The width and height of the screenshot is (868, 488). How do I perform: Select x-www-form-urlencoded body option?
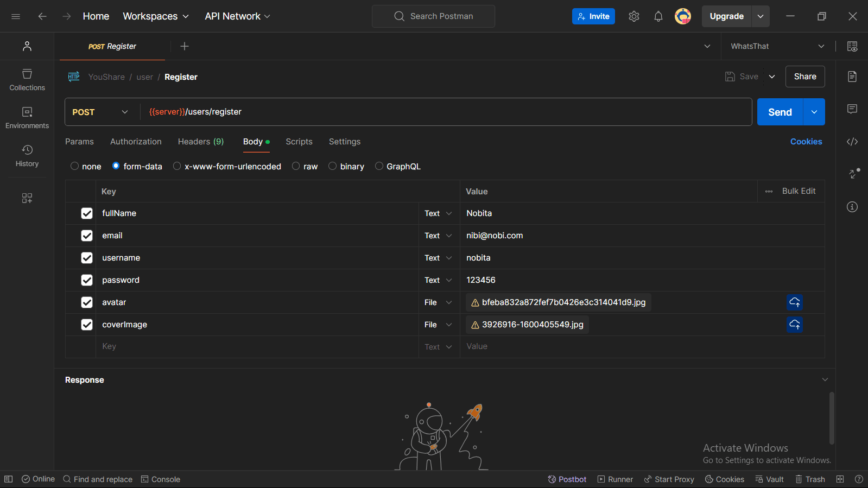177,166
